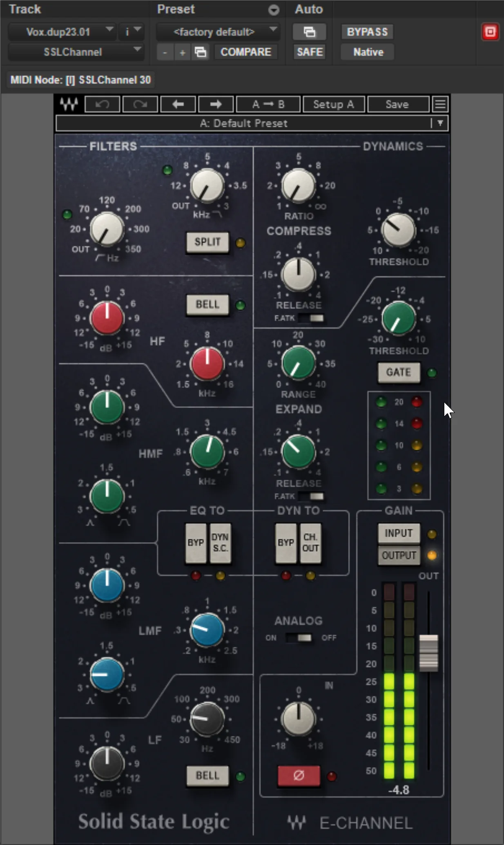Toggle the expander F.ATK switch
Image resolution: width=504 pixels, height=845 pixels.
pos(312,496)
